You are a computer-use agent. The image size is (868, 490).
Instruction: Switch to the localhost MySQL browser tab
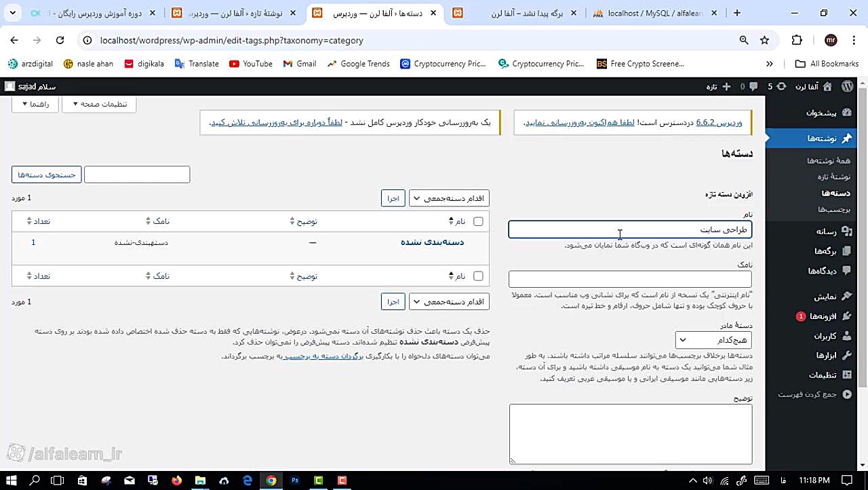(x=651, y=13)
